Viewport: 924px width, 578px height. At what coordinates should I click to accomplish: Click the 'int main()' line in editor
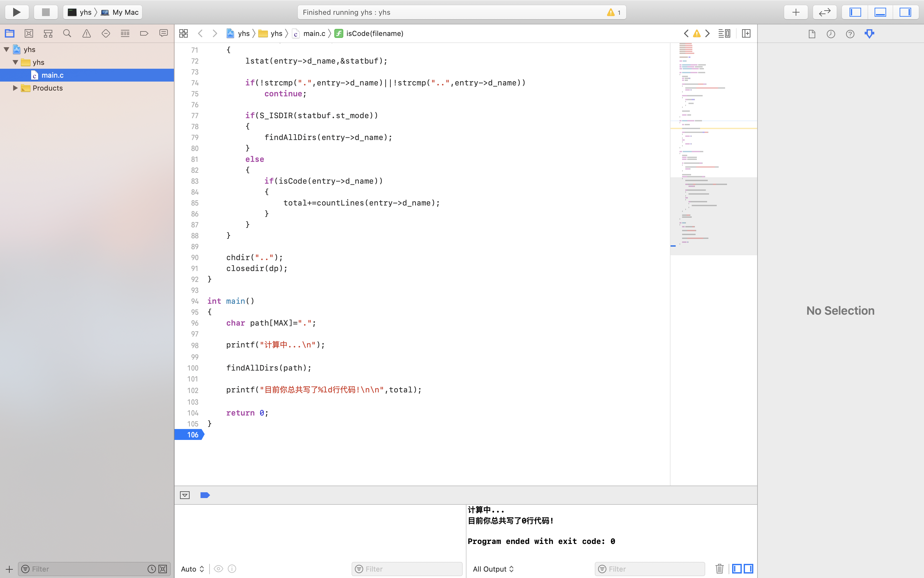click(x=231, y=301)
